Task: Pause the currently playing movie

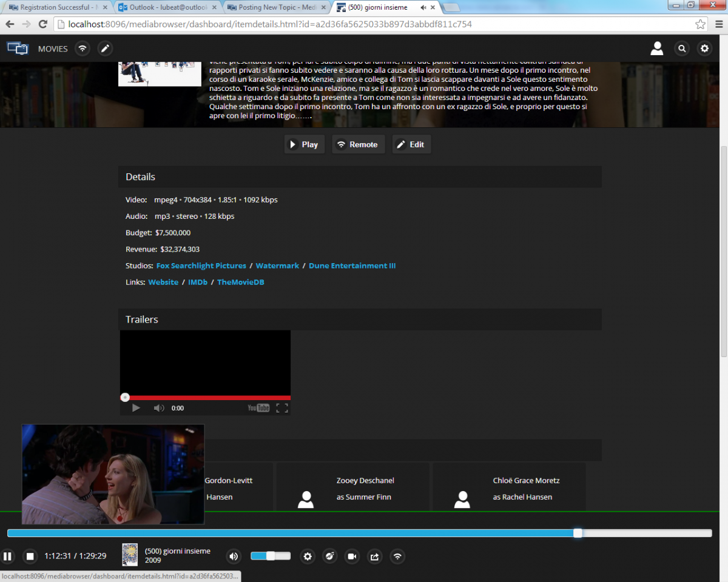Action: point(7,556)
